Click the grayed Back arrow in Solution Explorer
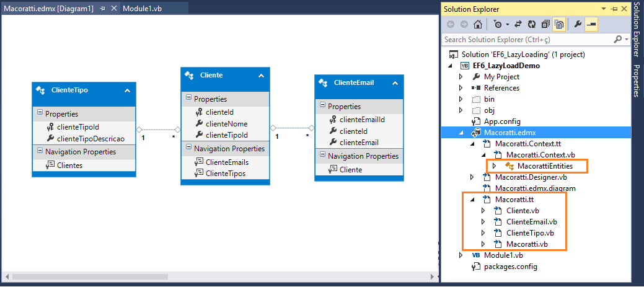 pyautogui.click(x=451, y=25)
